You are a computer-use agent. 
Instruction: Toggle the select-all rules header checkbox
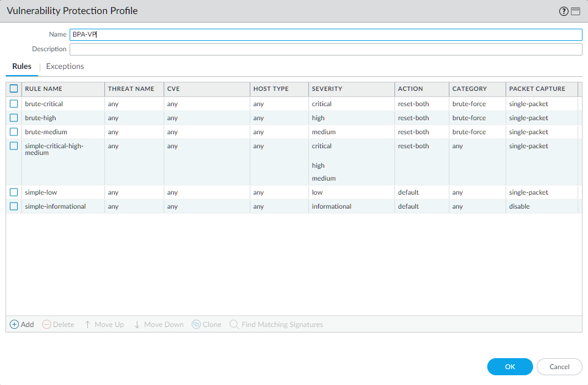pyautogui.click(x=14, y=88)
